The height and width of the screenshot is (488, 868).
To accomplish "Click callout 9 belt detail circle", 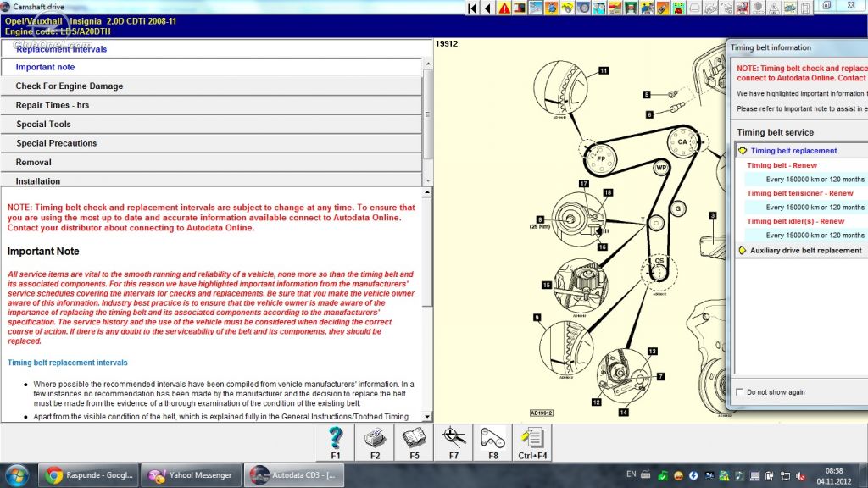I will (x=566, y=348).
